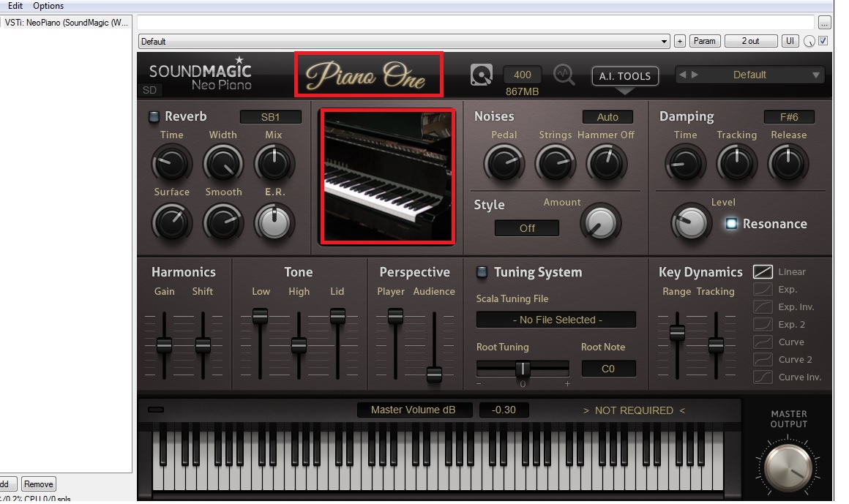Click the small LED indicator above keyboard
The height and width of the screenshot is (504, 849).
click(156, 409)
